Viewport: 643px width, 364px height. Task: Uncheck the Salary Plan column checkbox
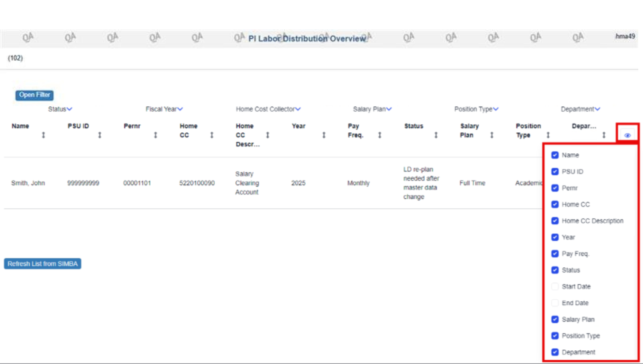click(x=555, y=319)
